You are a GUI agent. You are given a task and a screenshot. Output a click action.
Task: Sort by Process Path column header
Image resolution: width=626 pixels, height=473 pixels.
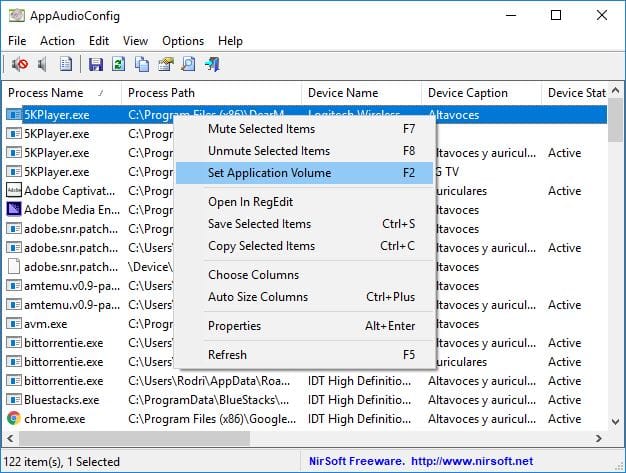click(x=211, y=93)
